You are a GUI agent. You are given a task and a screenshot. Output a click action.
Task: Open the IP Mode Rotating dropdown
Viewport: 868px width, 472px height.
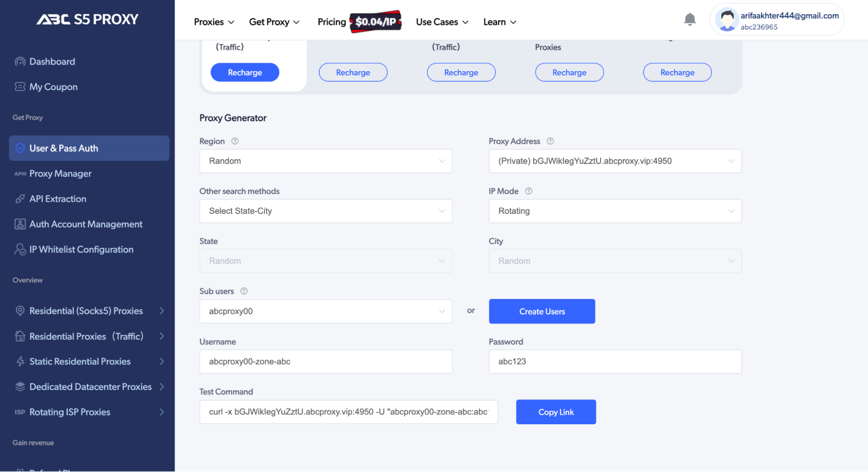tap(615, 211)
